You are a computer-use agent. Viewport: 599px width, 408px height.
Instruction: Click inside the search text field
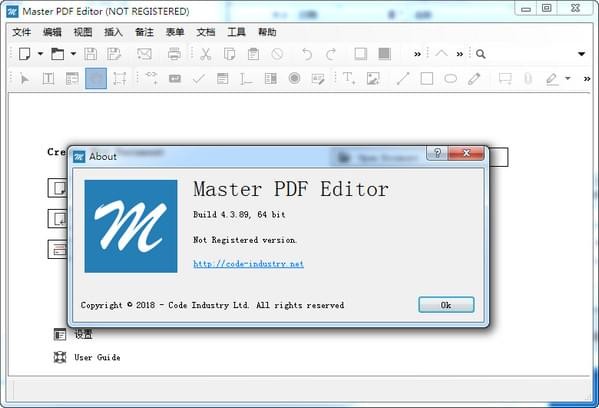tap(531, 54)
